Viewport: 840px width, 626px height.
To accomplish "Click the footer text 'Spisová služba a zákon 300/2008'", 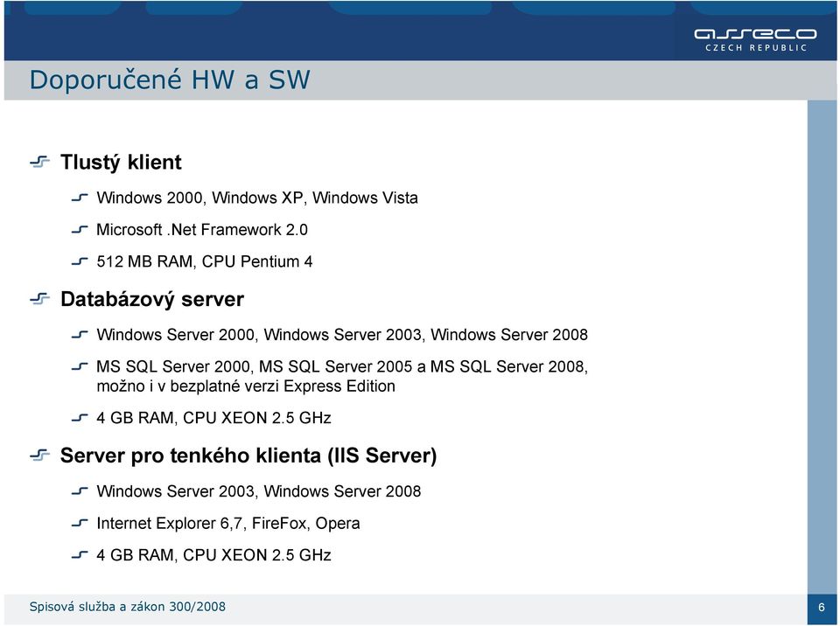I will click(x=128, y=607).
